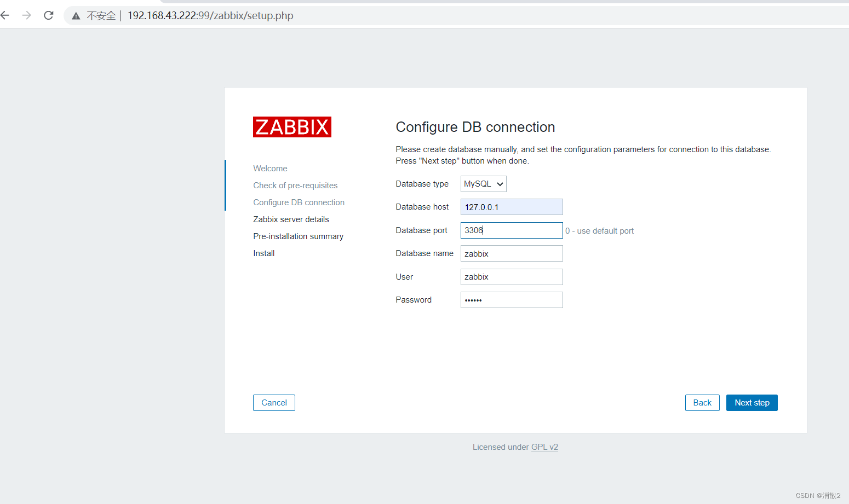Click the '0 - use default port' hint
The image size is (849, 504).
click(599, 231)
